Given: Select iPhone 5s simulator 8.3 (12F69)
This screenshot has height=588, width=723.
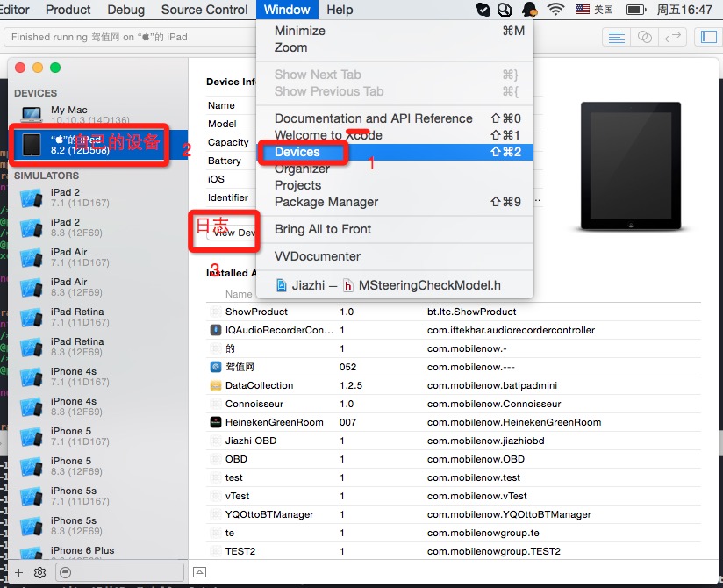Looking at the screenshot, I should [x=98, y=526].
